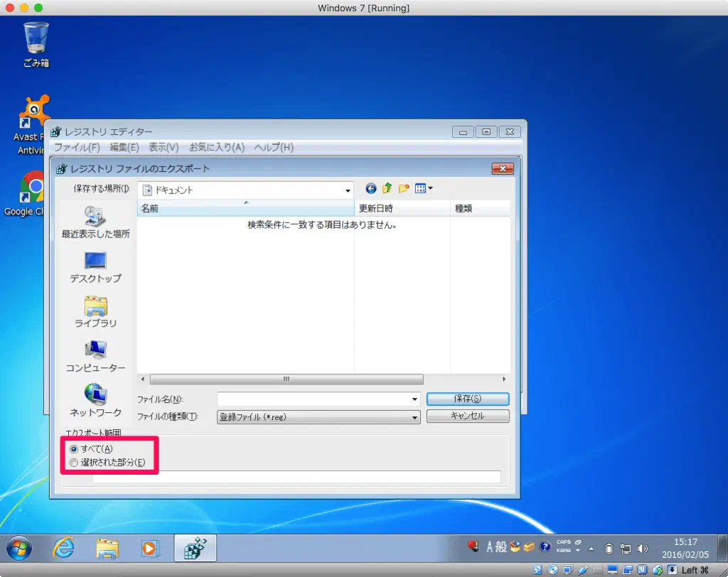This screenshot has height=577, width=728.
Task: Open 最近表示した場所 in the places sidebar
Action: click(x=96, y=221)
